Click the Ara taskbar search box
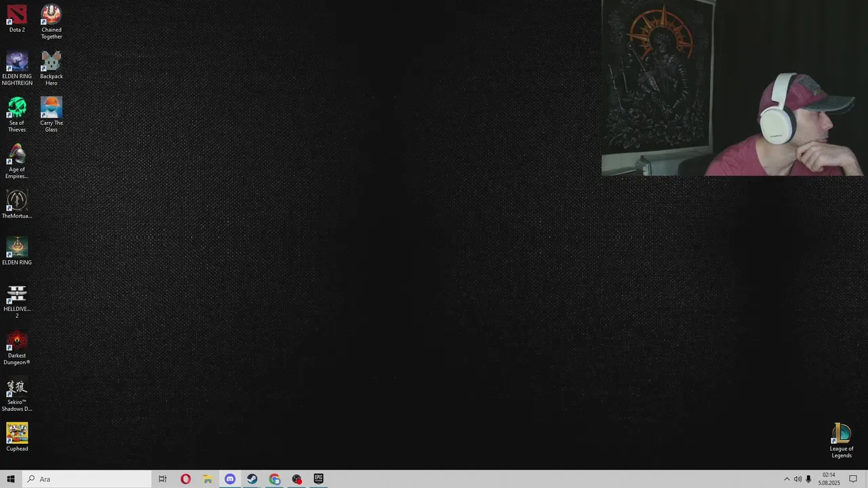The image size is (868, 488). pyautogui.click(x=87, y=479)
